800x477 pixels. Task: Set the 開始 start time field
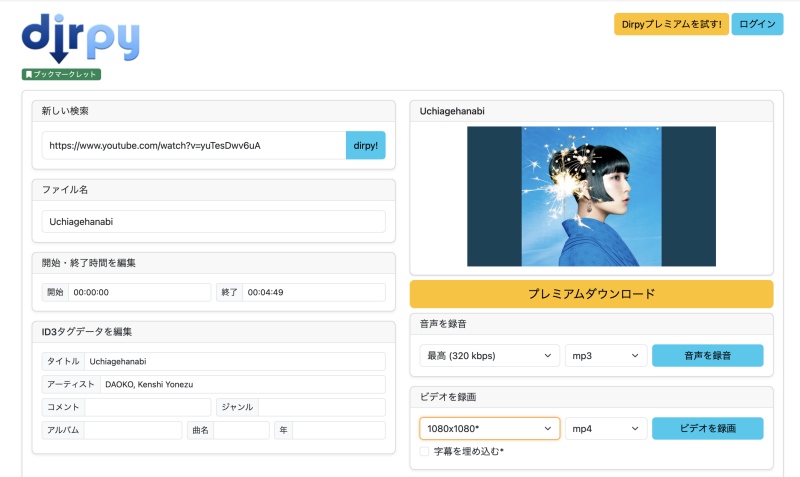pos(139,292)
